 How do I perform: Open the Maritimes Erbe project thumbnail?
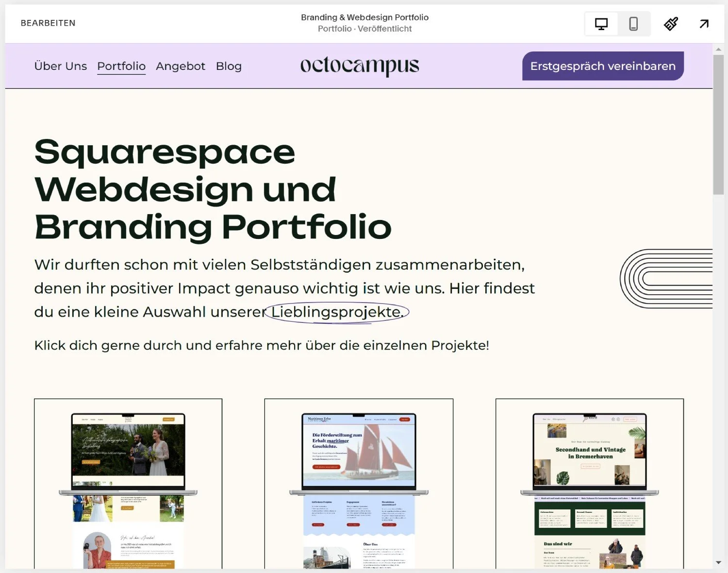(359, 484)
